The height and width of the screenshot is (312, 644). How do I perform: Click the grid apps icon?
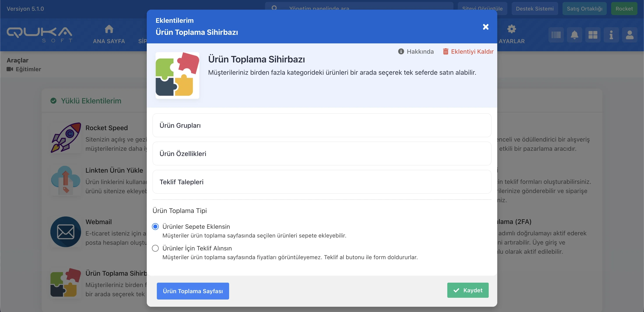pos(593,35)
